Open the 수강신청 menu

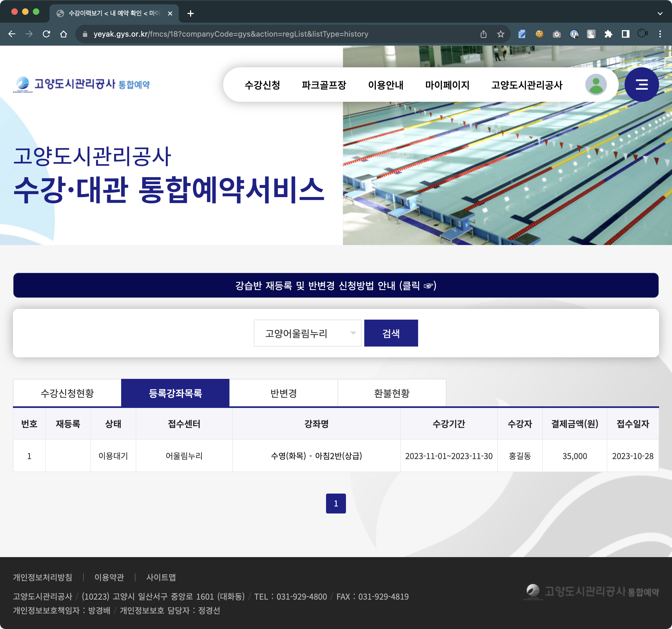pos(262,85)
